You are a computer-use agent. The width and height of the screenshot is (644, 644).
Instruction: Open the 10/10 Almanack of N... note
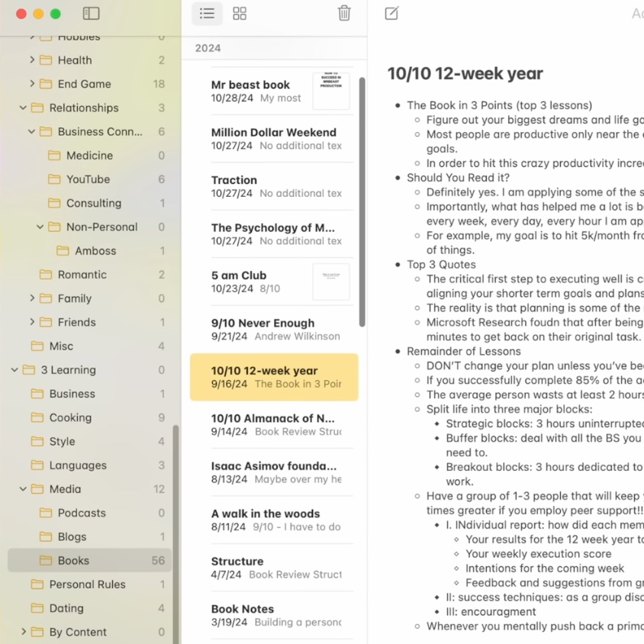click(274, 425)
